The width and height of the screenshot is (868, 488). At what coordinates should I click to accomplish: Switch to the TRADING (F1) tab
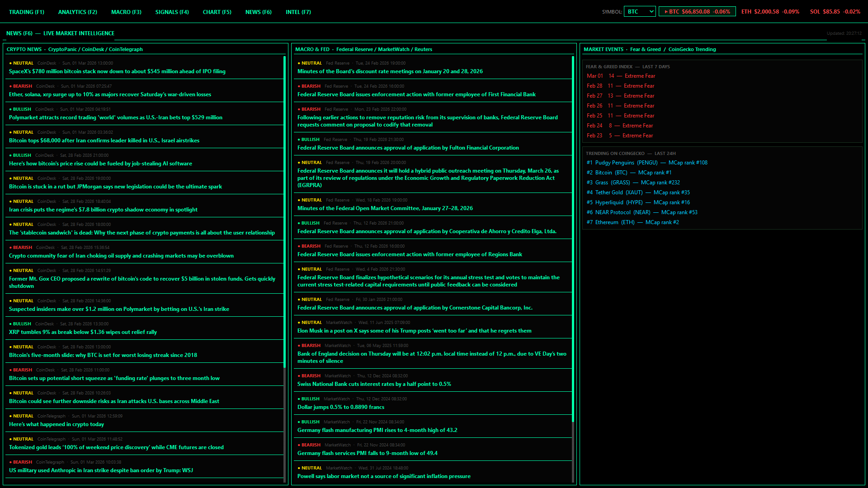[x=27, y=12]
